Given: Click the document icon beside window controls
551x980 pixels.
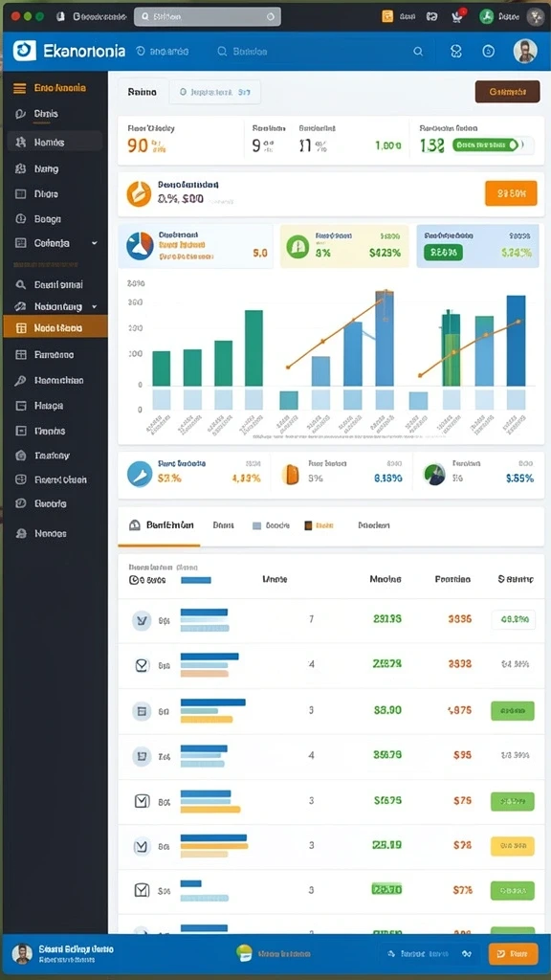Looking at the screenshot, I should (x=60, y=17).
